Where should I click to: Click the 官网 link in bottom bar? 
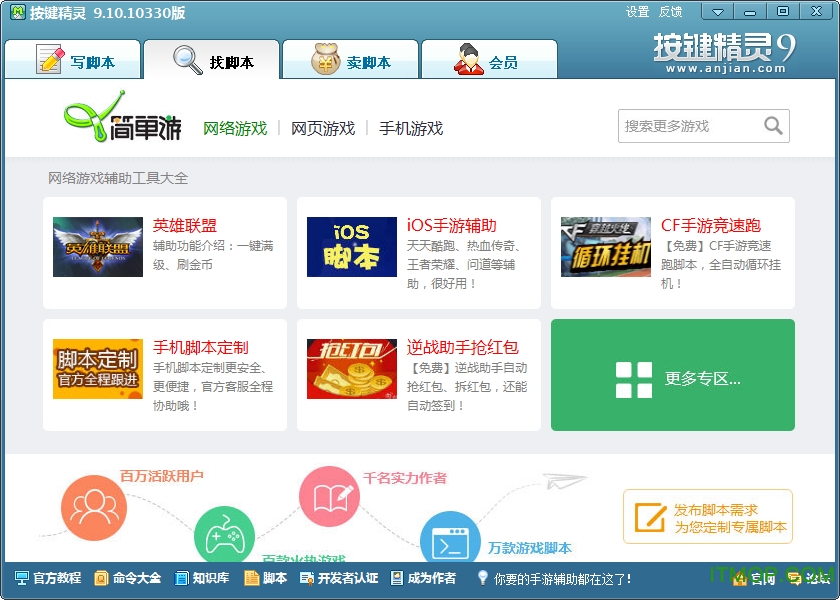click(x=756, y=579)
